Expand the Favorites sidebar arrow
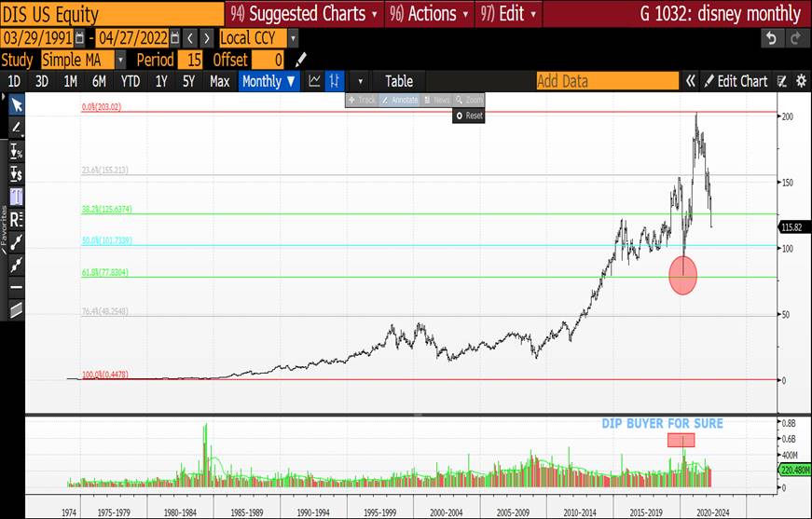 tap(3, 97)
